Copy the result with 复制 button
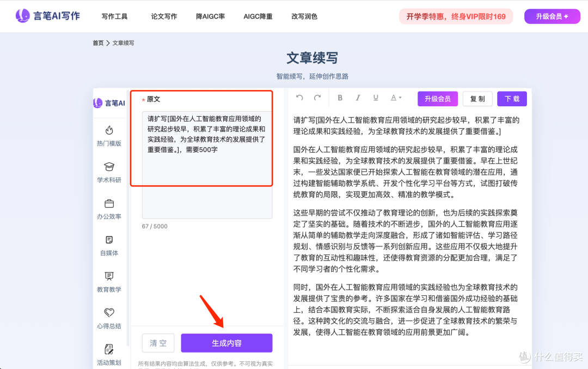Screen dimensions: 588x369 click(x=477, y=99)
